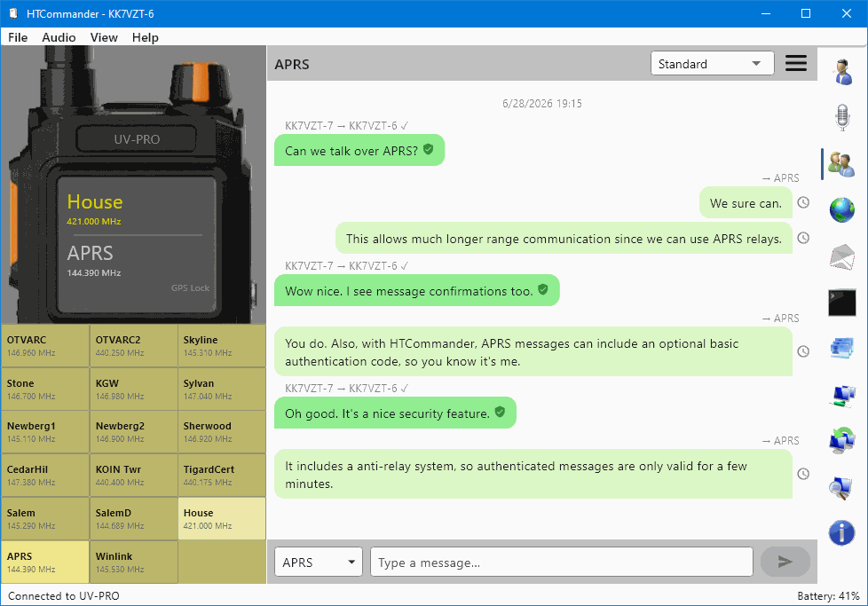The width and height of the screenshot is (868, 606).
Task: Click the send message arrow button
Action: pyautogui.click(x=785, y=562)
